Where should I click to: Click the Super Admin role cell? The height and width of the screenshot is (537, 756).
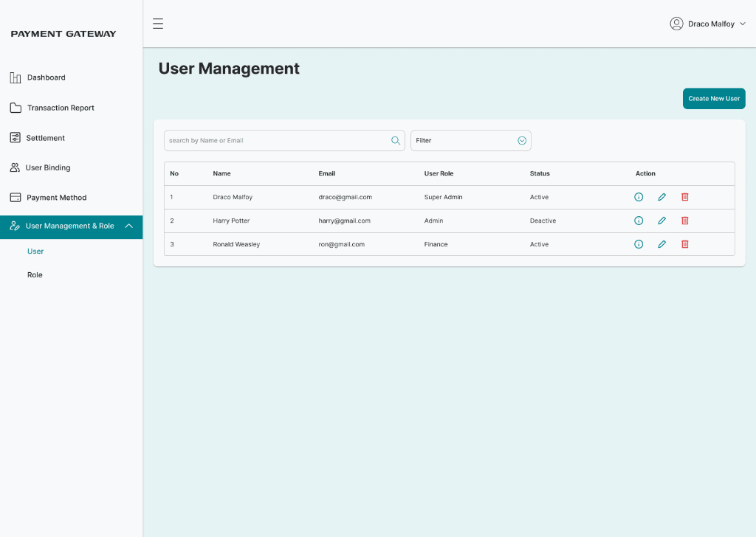tap(443, 197)
